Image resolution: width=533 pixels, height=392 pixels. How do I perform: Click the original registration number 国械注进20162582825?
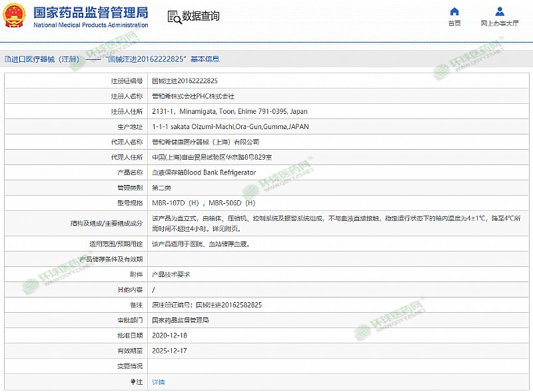click(x=228, y=305)
